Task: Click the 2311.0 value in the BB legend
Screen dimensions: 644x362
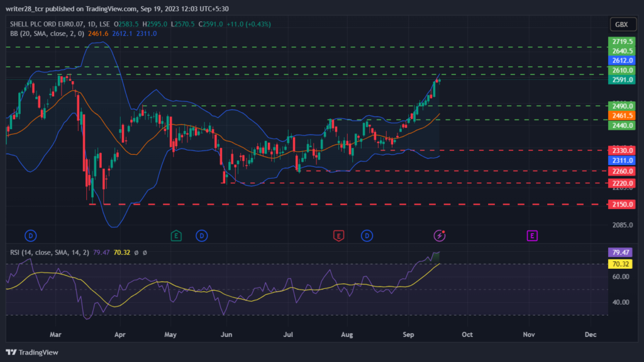Action: tap(147, 34)
